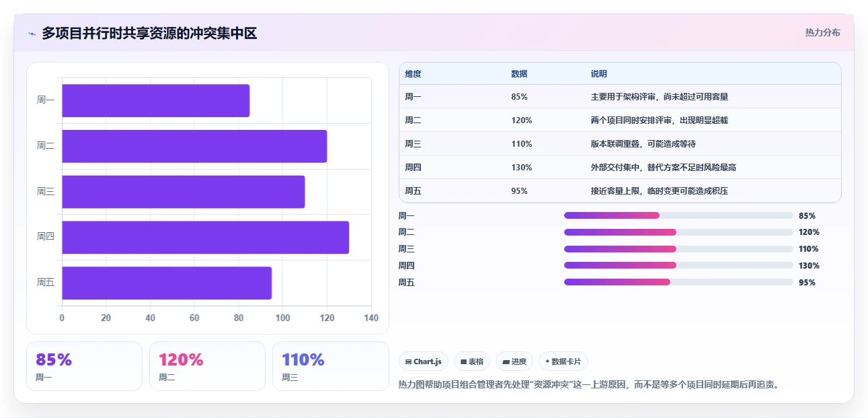Click the Chart.js tag chip
868x418 pixels.
[x=423, y=361]
